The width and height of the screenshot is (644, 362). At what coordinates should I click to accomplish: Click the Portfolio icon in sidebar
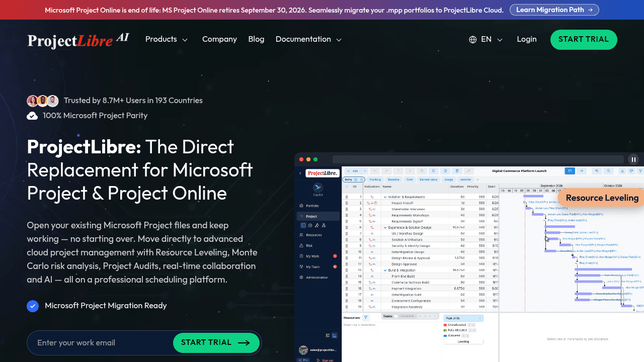(x=301, y=206)
